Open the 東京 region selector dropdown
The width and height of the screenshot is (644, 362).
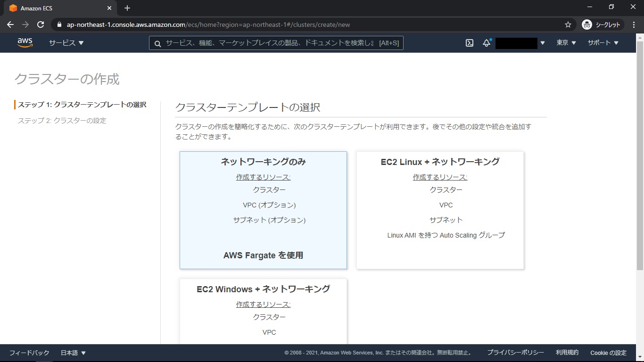[x=566, y=43]
